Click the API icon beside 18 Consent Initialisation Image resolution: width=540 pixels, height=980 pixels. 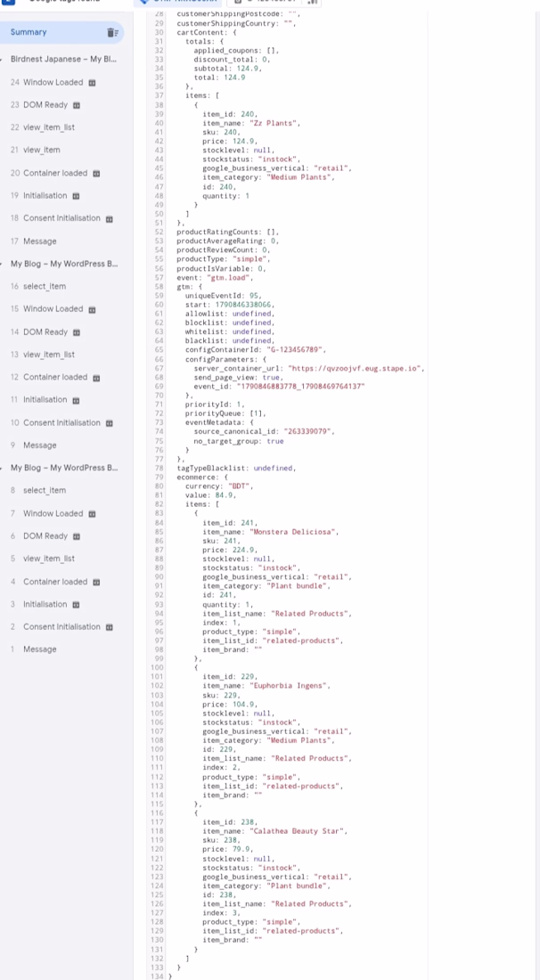[x=109, y=219]
